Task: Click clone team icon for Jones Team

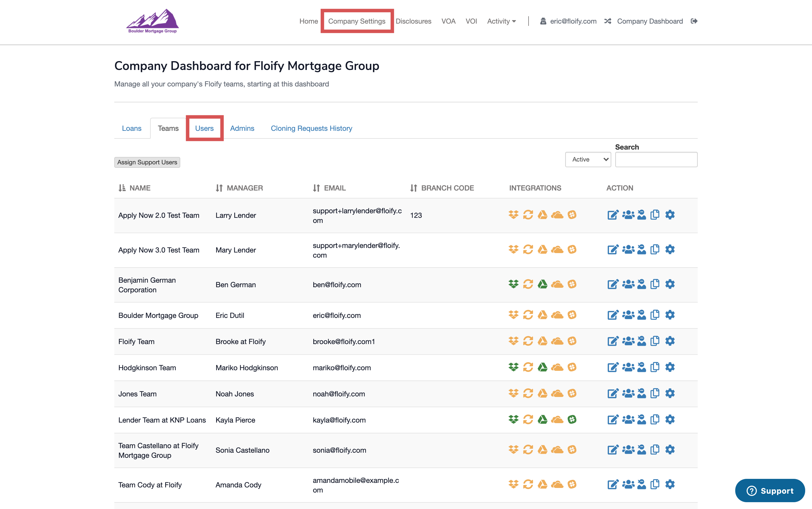Action: (x=654, y=393)
